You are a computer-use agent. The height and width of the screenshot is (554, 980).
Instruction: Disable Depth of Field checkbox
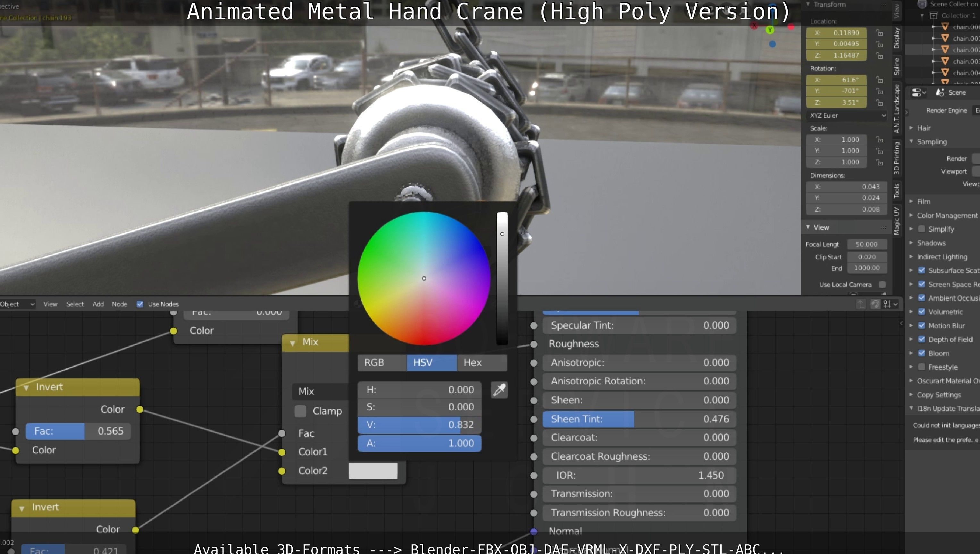[921, 340]
